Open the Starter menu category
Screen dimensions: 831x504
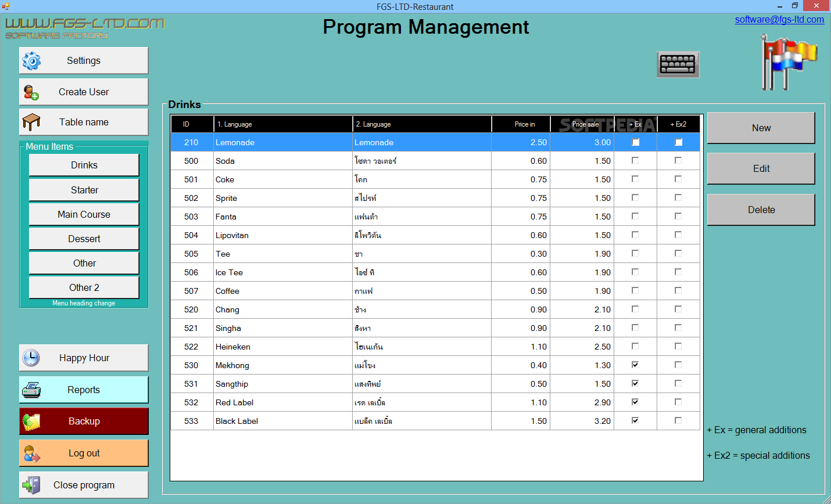coord(84,190)
